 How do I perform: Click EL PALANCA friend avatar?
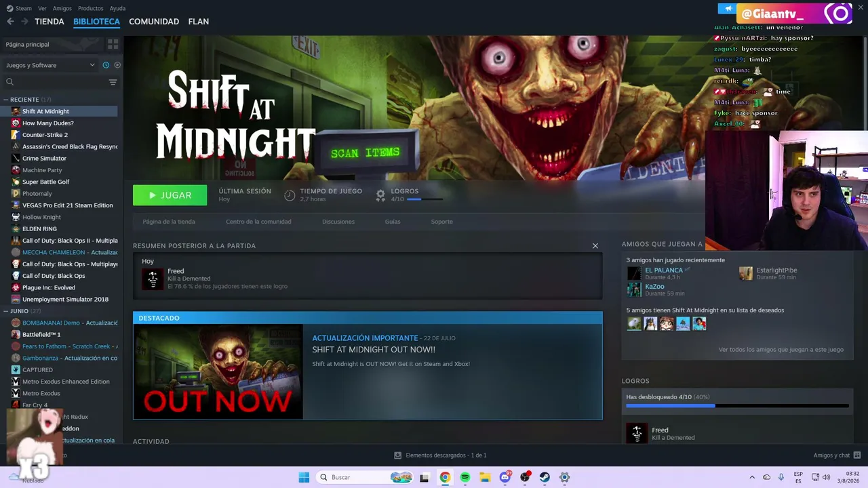click(x=634, y=273)
